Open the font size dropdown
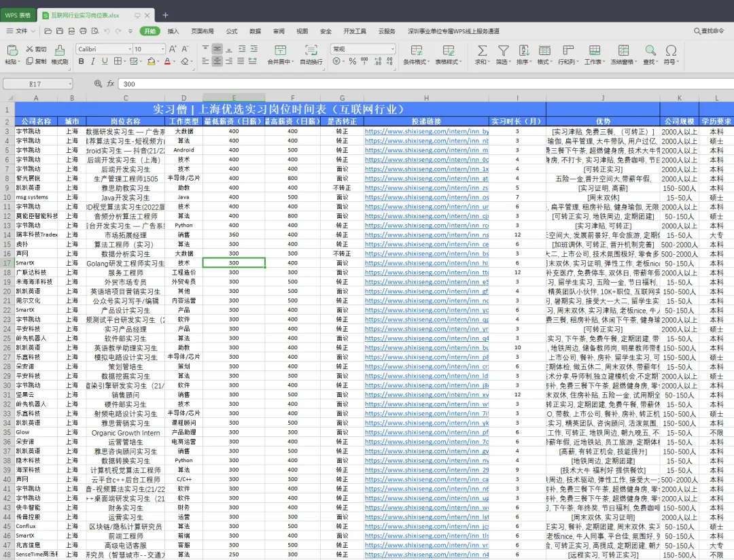 tap(163, 49)
